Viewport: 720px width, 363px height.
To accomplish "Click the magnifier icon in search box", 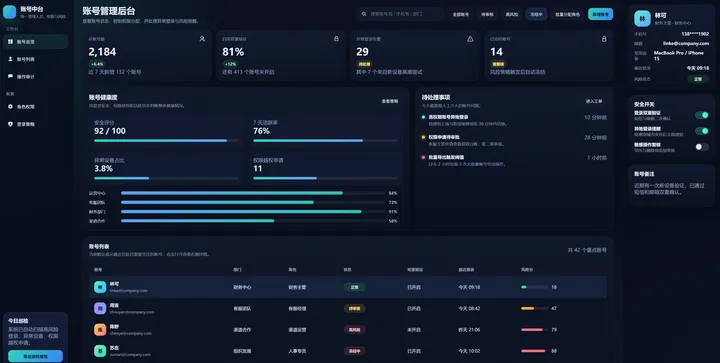I will (364, 14).
